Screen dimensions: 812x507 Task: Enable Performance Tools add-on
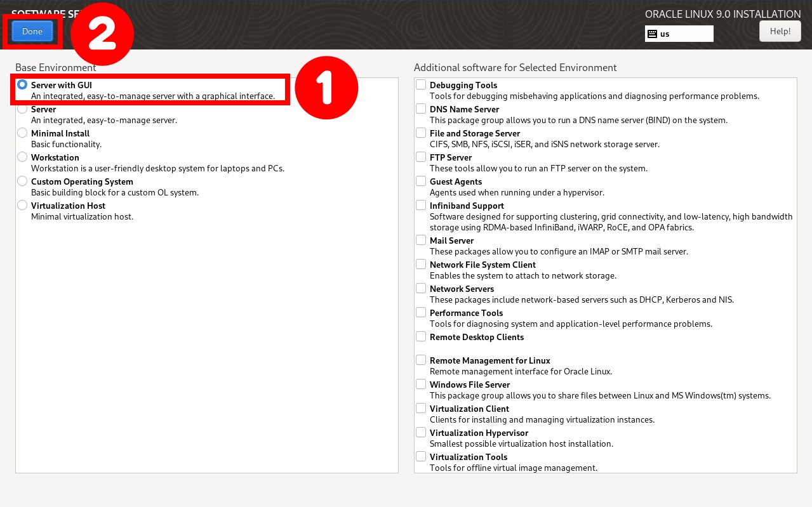point(421,313)
